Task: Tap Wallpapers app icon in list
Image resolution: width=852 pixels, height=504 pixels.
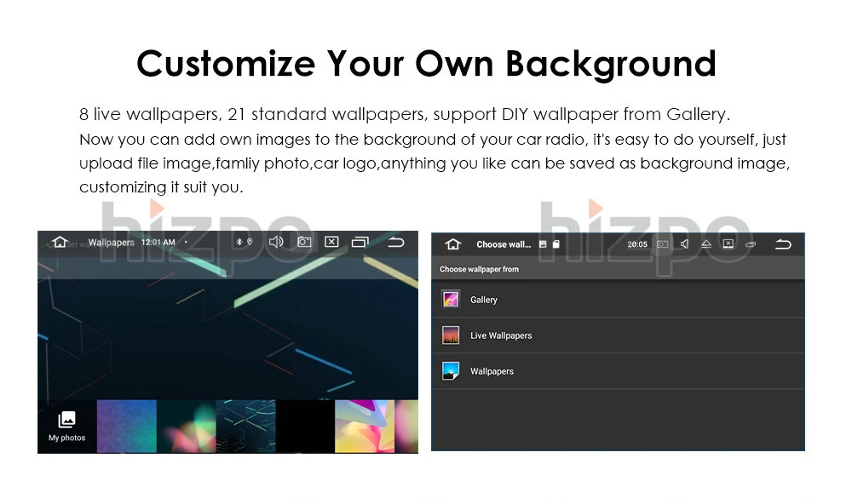Action: click(x=451, y=371)
